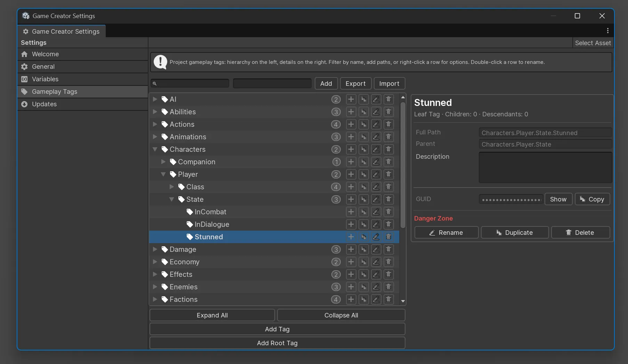Screen dimensions: 628x364
Task: Open the General settings page
Action: (x=83, y=67)
